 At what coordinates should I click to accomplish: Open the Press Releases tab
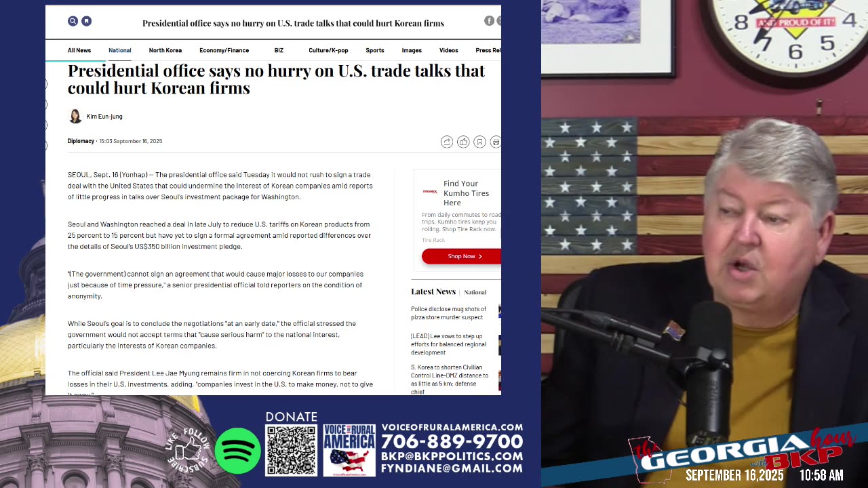488,50
